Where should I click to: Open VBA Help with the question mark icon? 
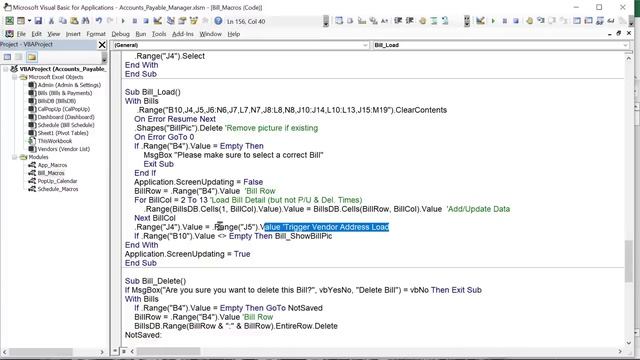(218, 21)
